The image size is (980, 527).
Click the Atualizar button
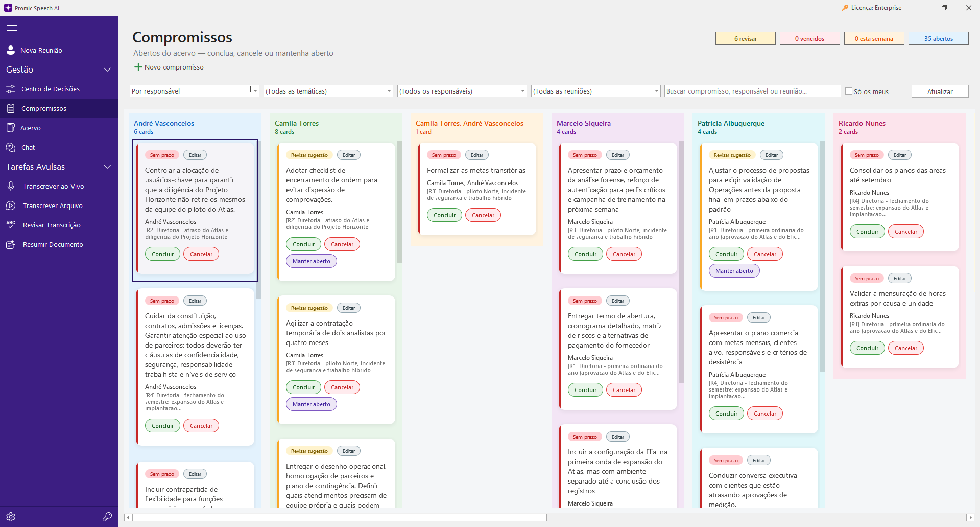(x=940, y=91)
